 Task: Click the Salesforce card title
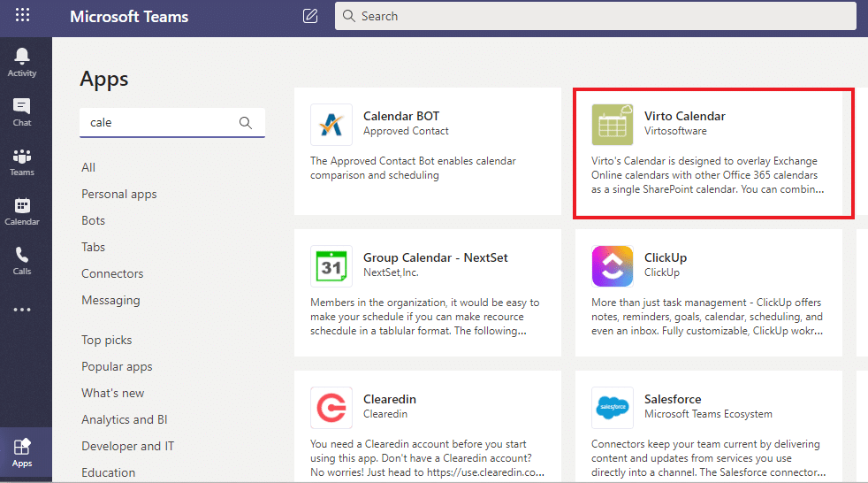pos(673,399)
